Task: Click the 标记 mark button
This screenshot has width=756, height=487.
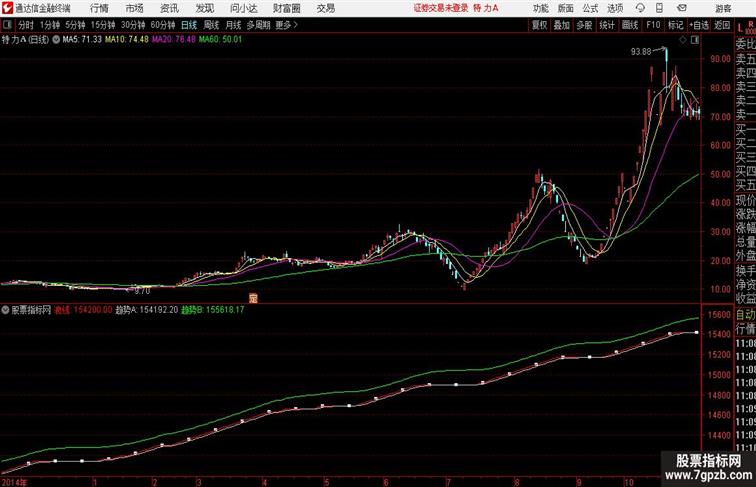Action: [675, 25]
